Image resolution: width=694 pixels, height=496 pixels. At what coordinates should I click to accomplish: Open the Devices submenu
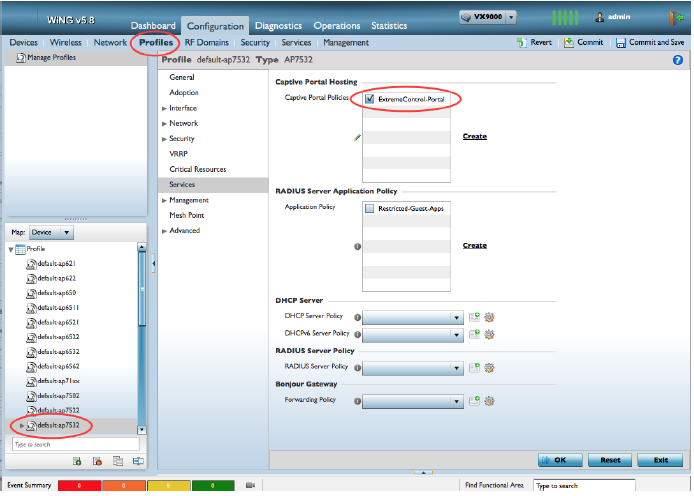23,42
